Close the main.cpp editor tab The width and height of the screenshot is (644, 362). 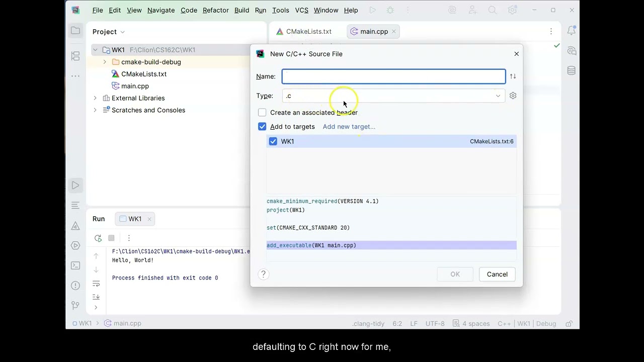(x=394, y=31)
